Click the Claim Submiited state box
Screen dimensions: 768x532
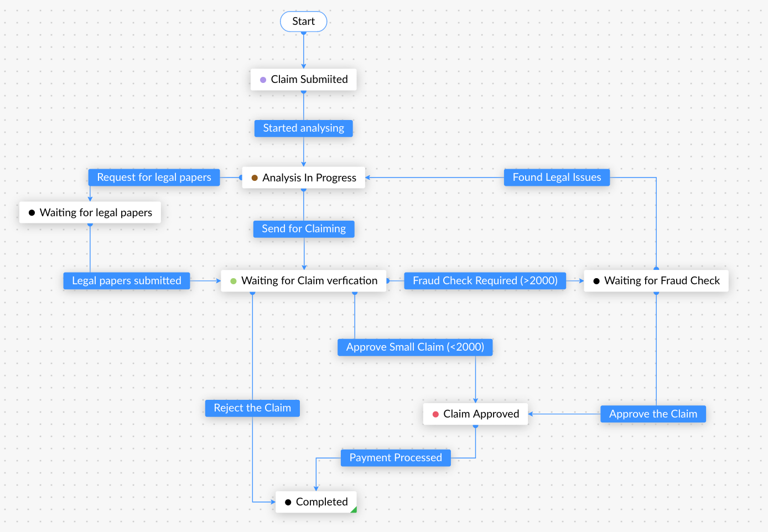(x=304, y=80)
